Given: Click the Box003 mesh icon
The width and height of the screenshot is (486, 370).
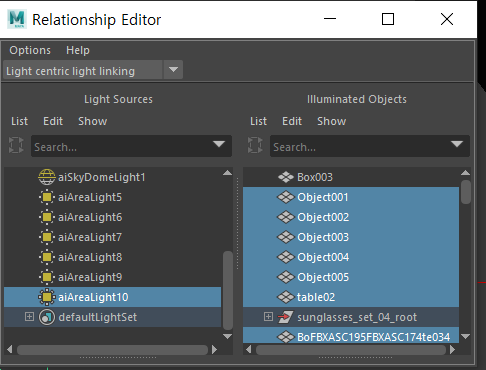Looking at the screenshot, I should coord(286,177).
